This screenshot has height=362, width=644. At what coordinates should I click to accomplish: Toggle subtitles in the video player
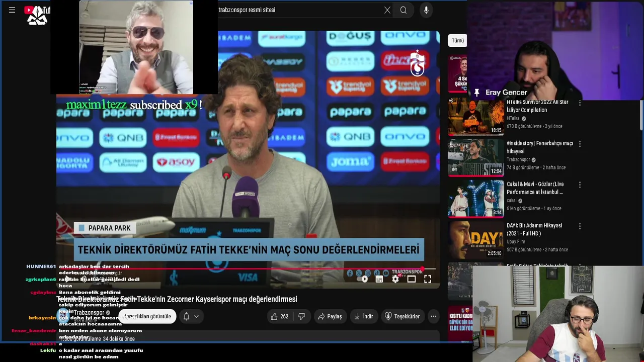click(x=379, y=279)
